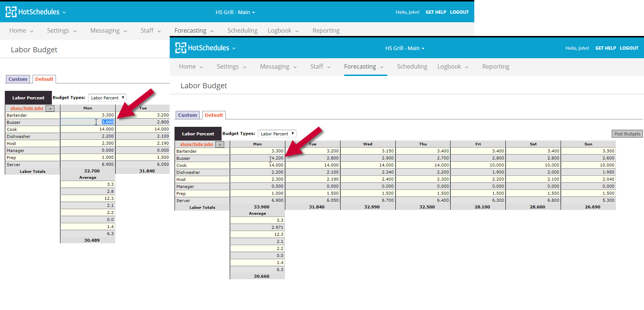Click GET HELP in the front window header
The image size is (644, 310).
(605, 48)
